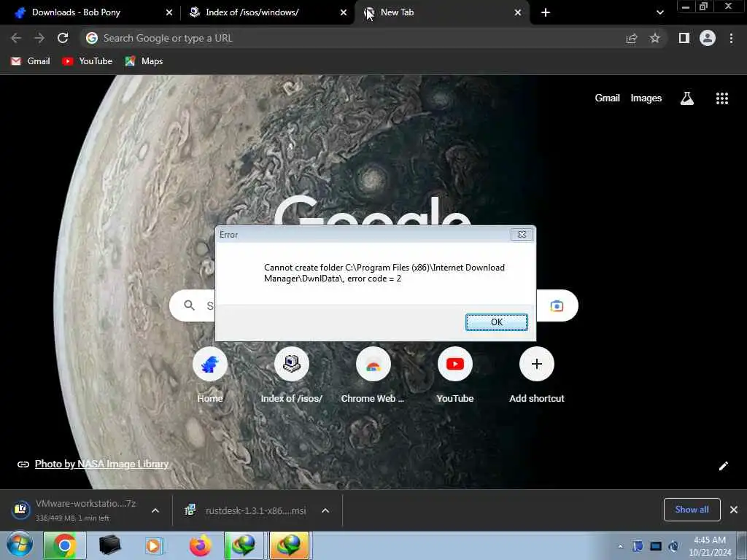Click the Chrome taskbar icon
The width and height of the screenshot is (747, 560).
[65, 545]
